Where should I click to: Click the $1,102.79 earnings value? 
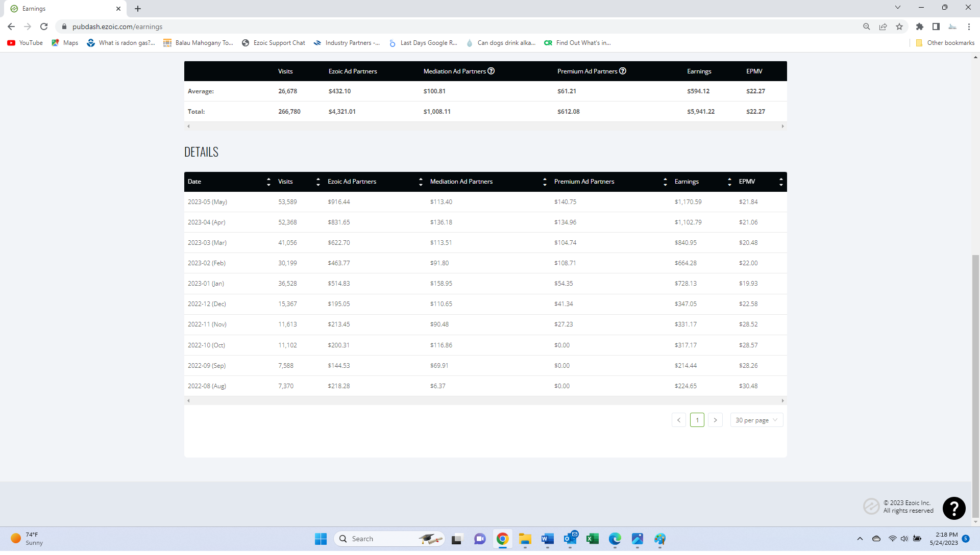688,222
